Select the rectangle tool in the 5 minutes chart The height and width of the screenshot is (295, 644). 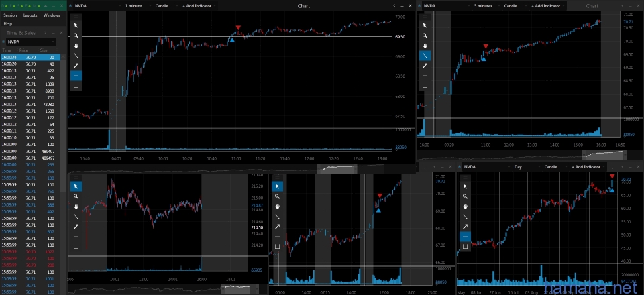coord(425,86)
